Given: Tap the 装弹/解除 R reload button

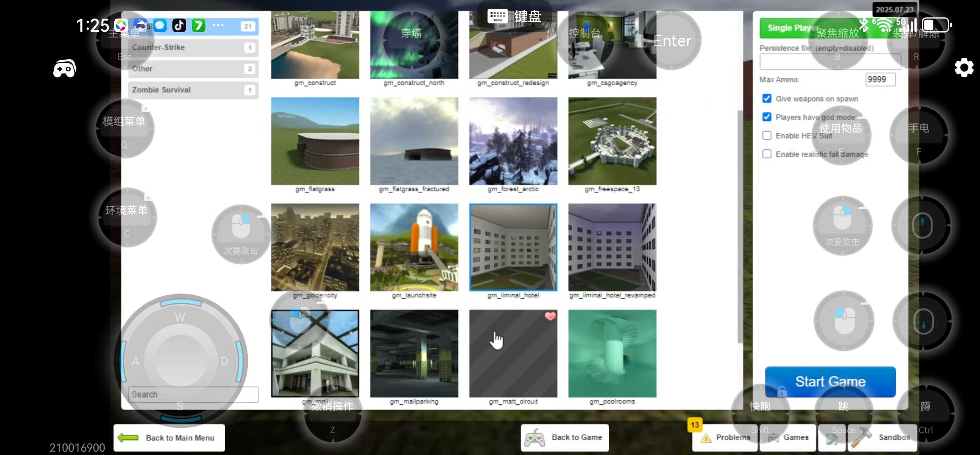Looking at the screenshot, I should pyautogui.click(x=916, y=40).
